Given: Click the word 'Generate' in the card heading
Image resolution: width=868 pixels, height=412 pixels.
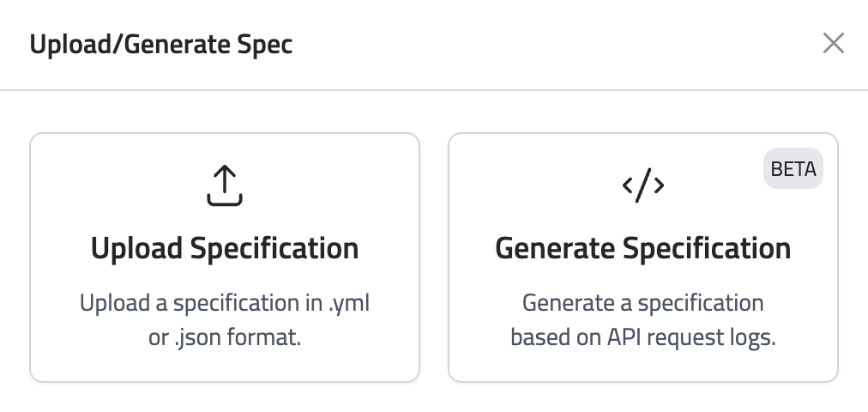Looking at the screenshot, I should tap(554, 248).
